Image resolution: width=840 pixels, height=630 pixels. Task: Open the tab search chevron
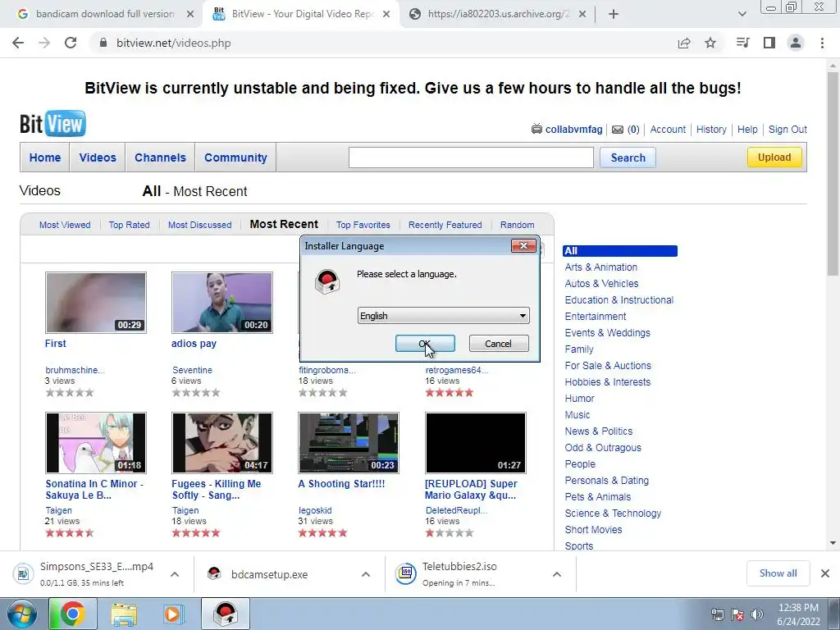coord(742,15)
